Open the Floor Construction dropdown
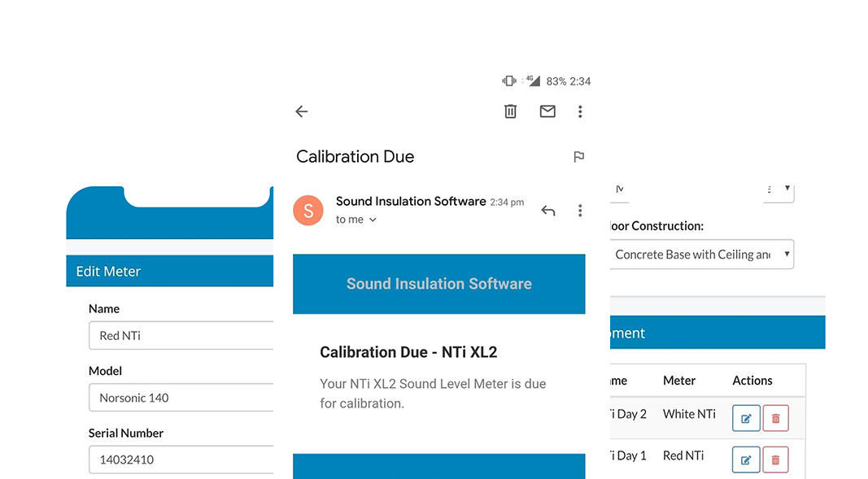The image size is (868, 479). tap(701, 254)
